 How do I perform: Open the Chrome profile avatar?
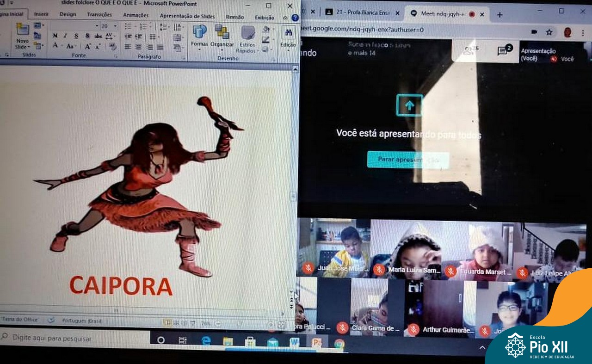pyautogui.click(x=567, y=32)
